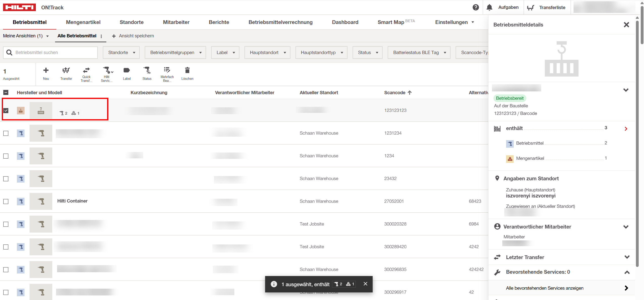Switch to the Mengenartikel tab

click(x=83, y=22)
